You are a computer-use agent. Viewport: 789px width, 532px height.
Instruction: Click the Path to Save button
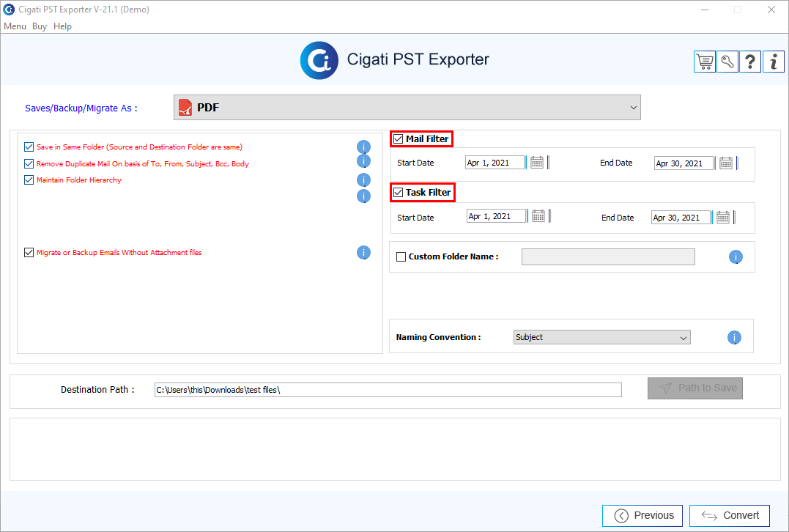(695, 388)
